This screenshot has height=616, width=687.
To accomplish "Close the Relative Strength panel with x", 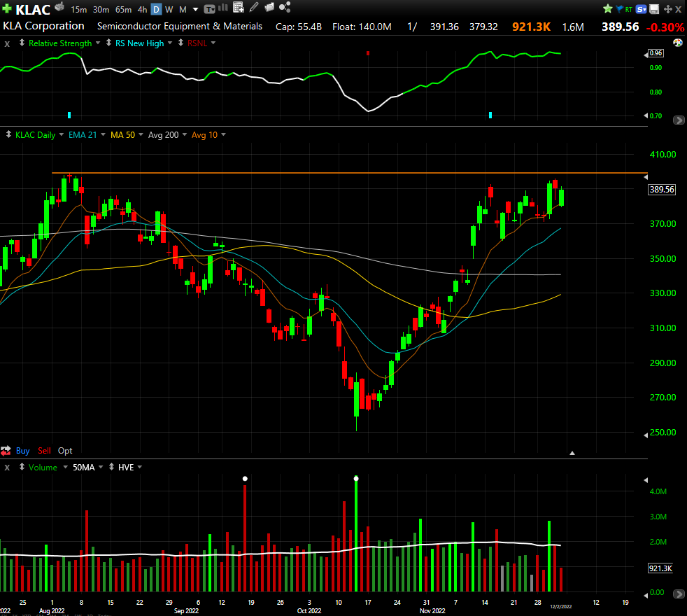I will coord(7,43).
